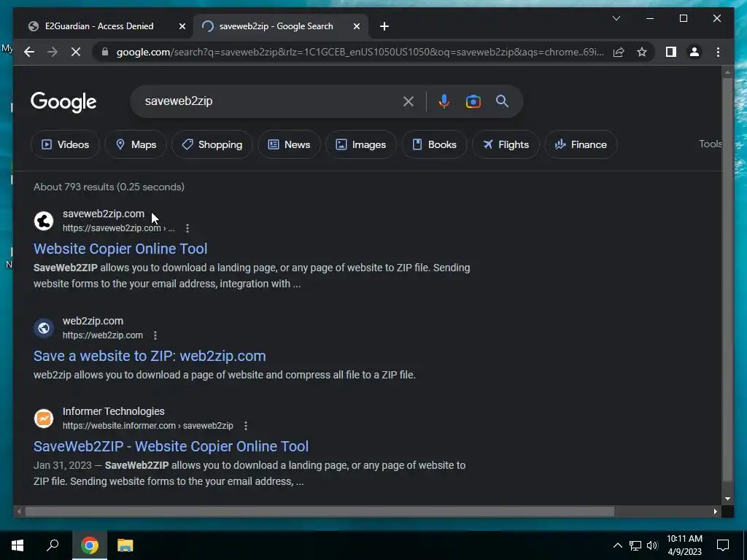The height and width of the screenshot is (560, 747).
Task: Click the browser address bar
Action: tap(360, 52)
